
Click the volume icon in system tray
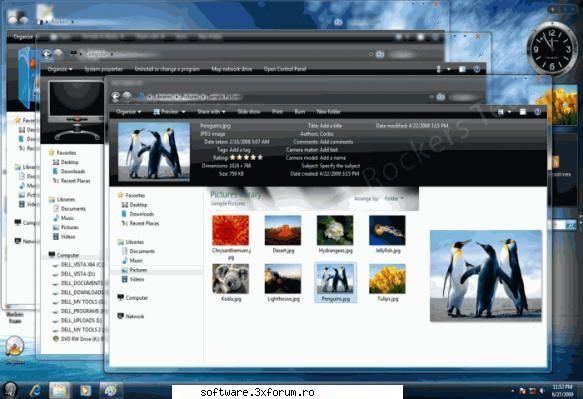click(x=542, y=391)
